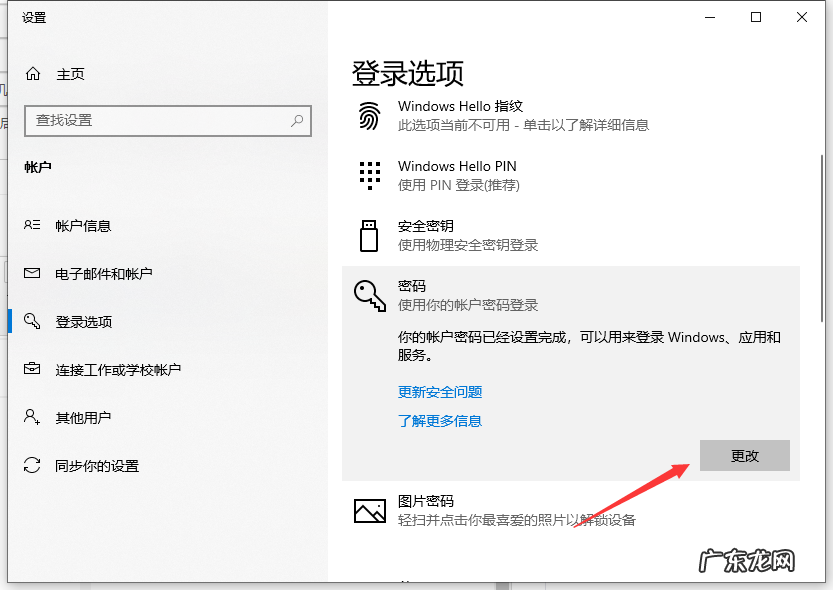Click the 同步你的设置 sync icon
This screenshot has width=833, height=590.
[x=31, y=464]
